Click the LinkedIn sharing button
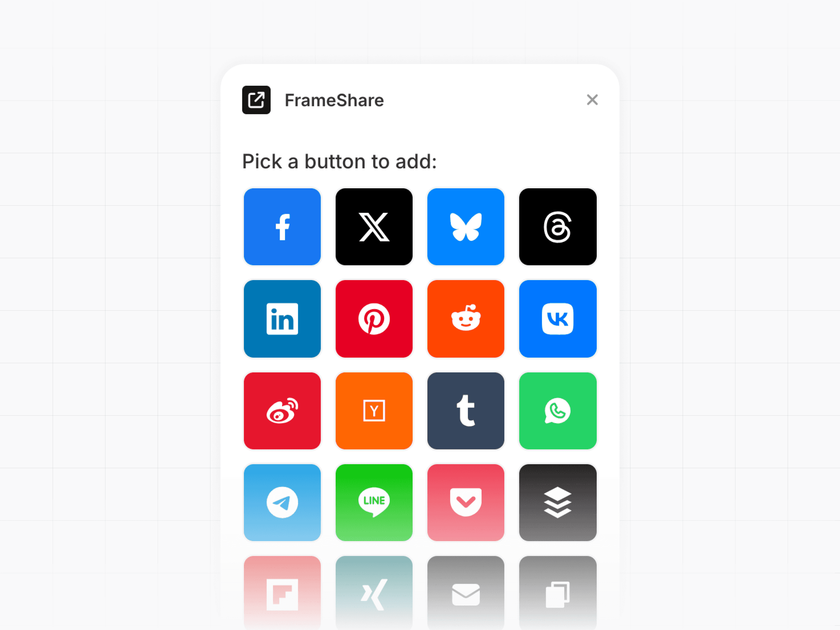840x630 pixels. point(282,318)
